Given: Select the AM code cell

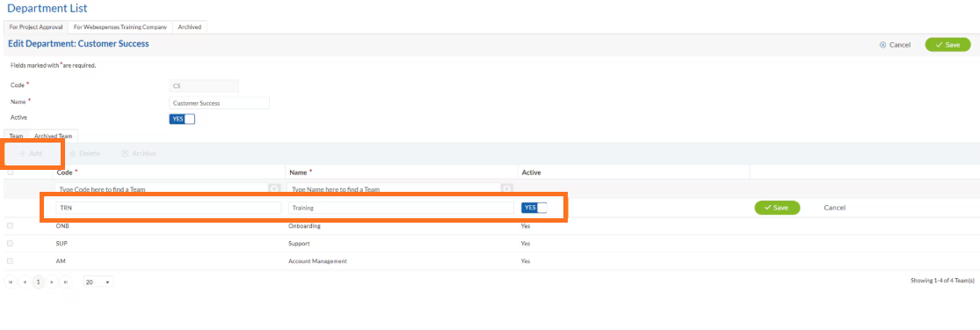Looking at the screenshot, I should point(60,261).
